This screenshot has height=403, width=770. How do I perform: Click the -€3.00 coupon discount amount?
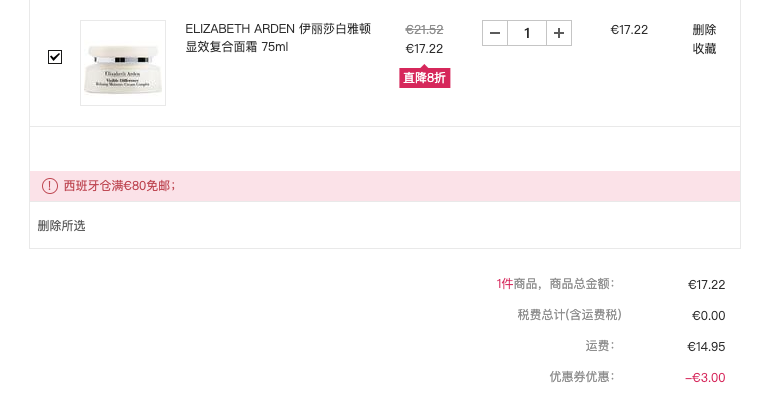(x=705, y=377)
